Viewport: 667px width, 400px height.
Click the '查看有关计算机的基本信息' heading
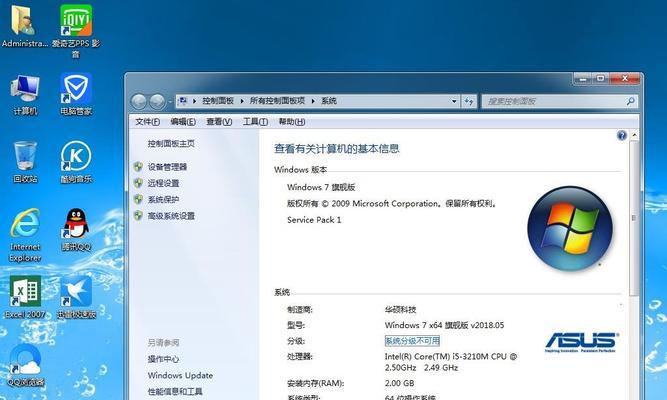point(336,149)
